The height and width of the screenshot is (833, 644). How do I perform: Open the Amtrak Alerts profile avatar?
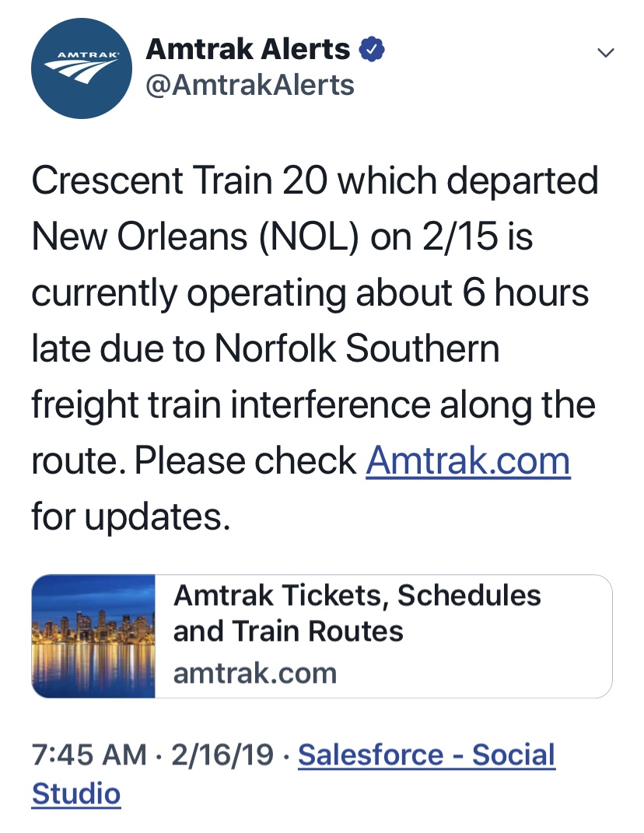pos(82,68)
